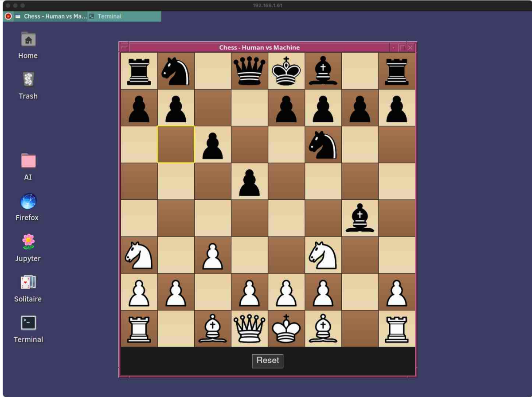This screenshot has height=397, width=532.
Task: Select the Chess - Human vs Machine taskbar tab
Action: [x=51, y=16]
